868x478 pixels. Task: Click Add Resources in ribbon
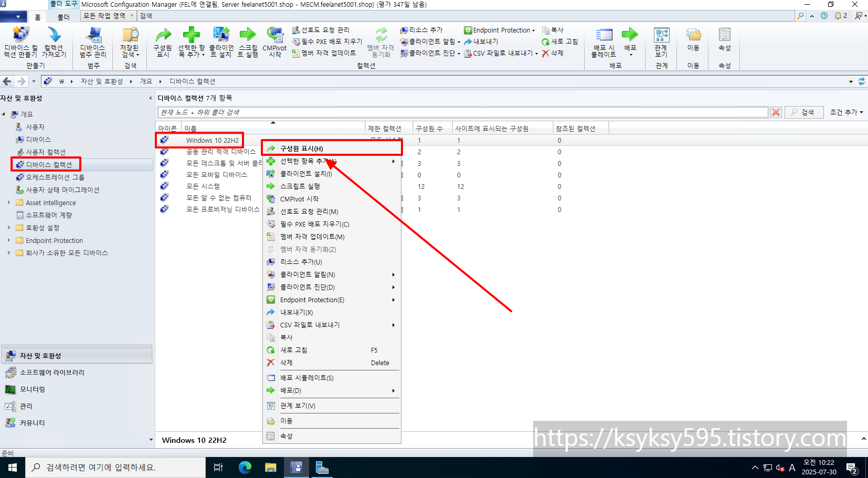[421, 30]
